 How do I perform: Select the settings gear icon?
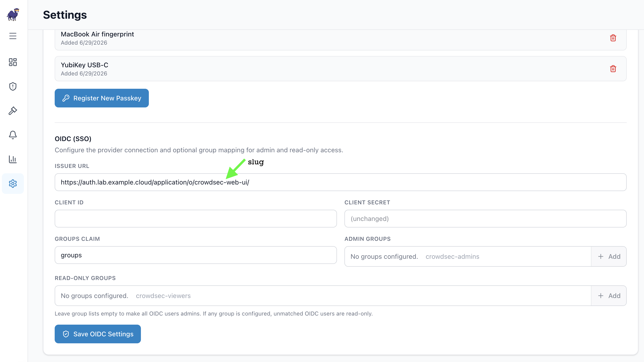[13, 184]
